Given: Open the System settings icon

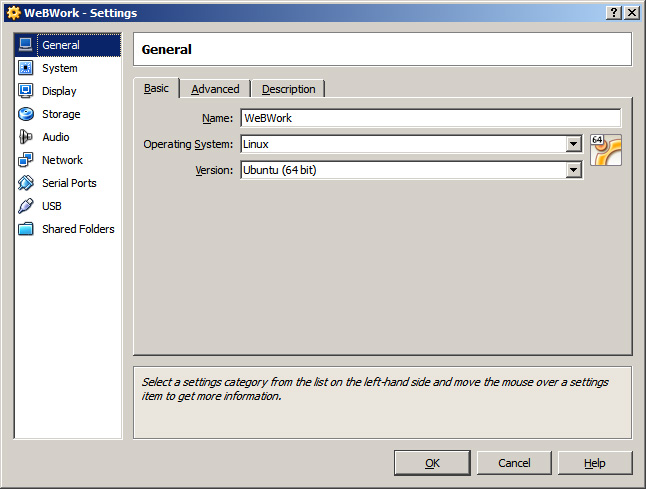Looking at the screenshot, I should [x=26, y=68].
